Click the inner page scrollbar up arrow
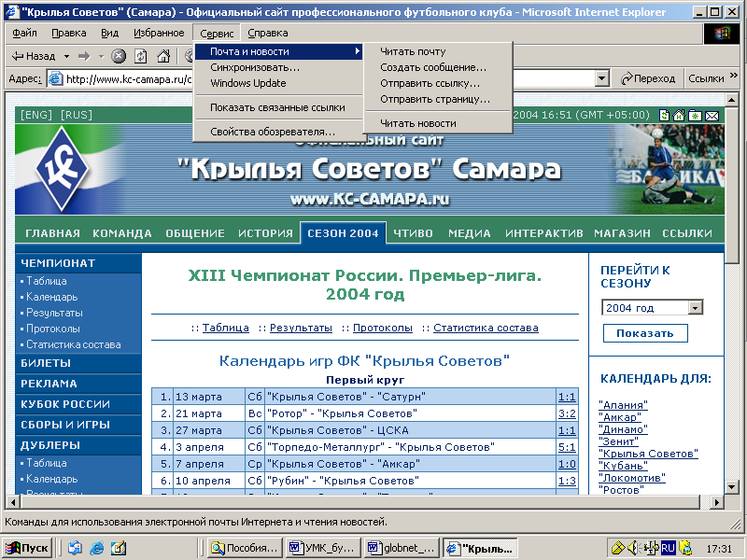The height and width of the screenshot is (560, 747). pyautogui.click(x=732, y=100)
